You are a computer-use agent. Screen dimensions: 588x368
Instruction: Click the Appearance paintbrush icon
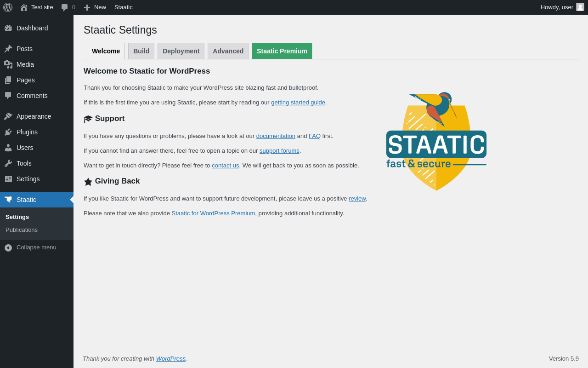coord(8,116)
